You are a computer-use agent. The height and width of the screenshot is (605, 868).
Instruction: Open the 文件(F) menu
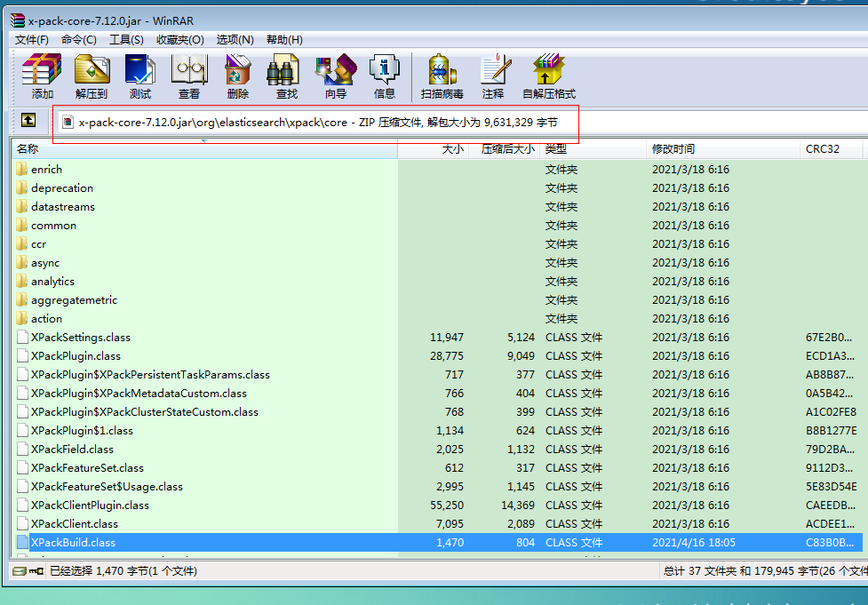[x=31, y=39]
